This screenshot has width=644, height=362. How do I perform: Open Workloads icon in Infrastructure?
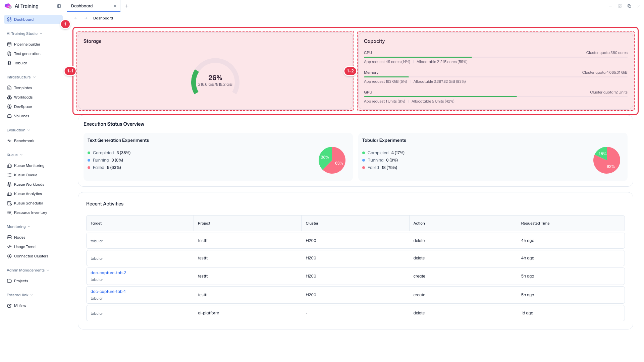[9, 97]
